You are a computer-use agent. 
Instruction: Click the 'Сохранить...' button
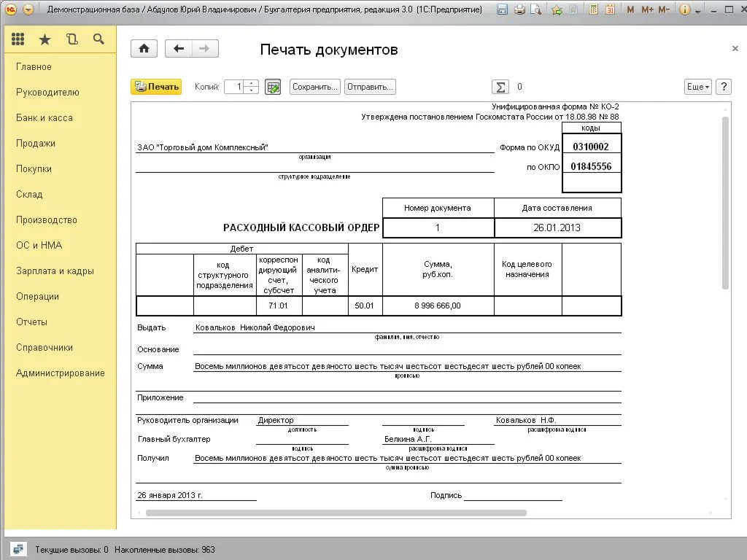pyautogui.click(x=315, y=87)
